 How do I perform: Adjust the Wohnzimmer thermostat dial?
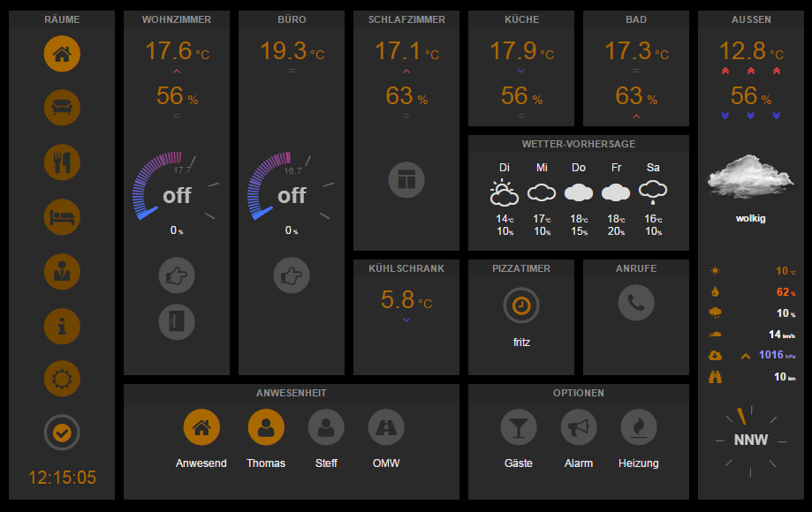(x=176, y=190)
